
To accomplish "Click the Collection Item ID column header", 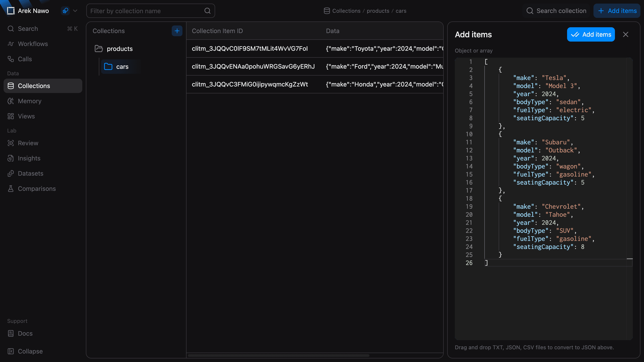I will coord(217,31).
